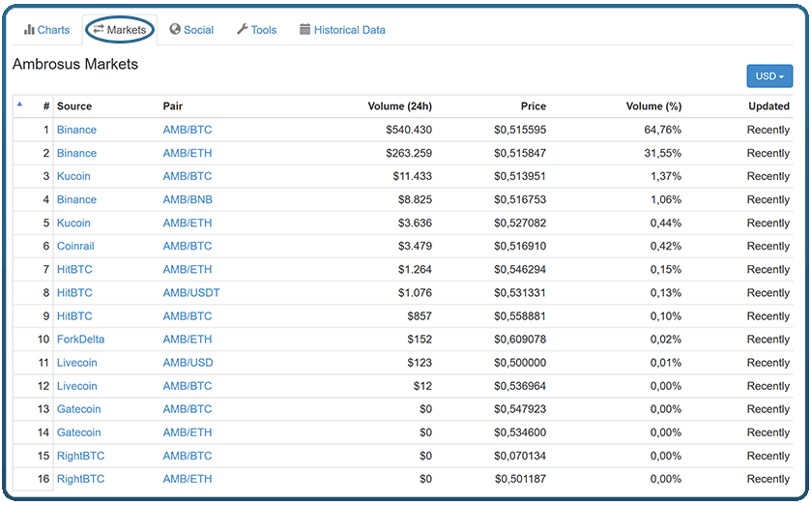Open Gatecoin link in row 13
812x505 pixels.
[78, 409]
